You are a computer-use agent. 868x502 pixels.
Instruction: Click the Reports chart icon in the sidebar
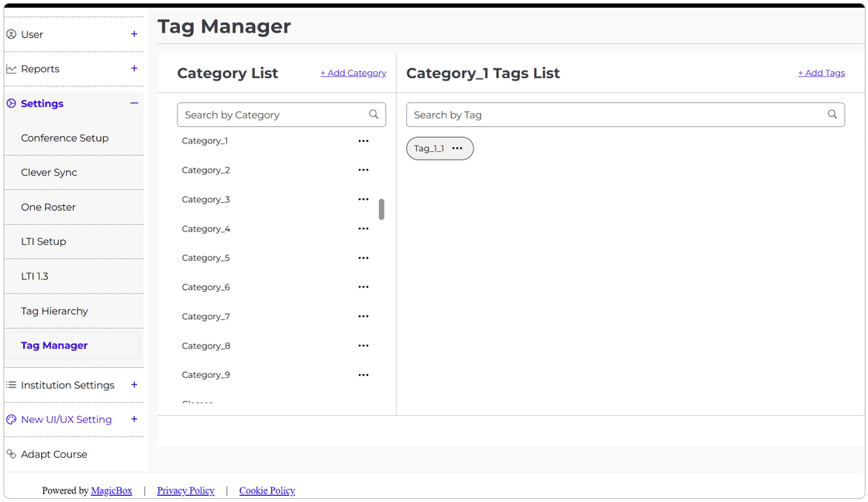[11, 69]
